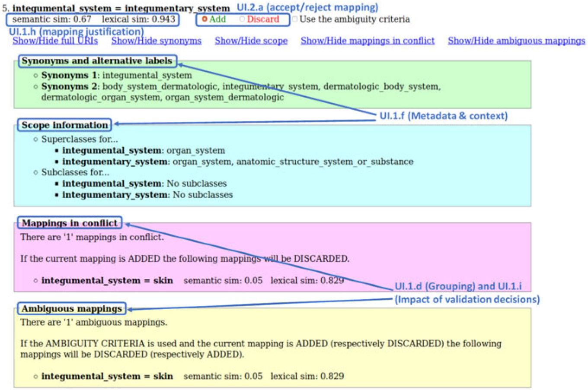Click the skin mapping in yellow ambiguous panel
Image resolution: width=588 pixels, height=390 pixels.
107,376
